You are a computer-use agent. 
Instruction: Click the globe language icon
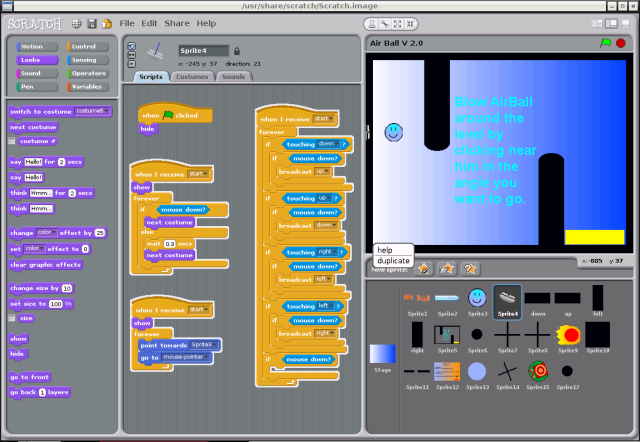pos(77,23)
